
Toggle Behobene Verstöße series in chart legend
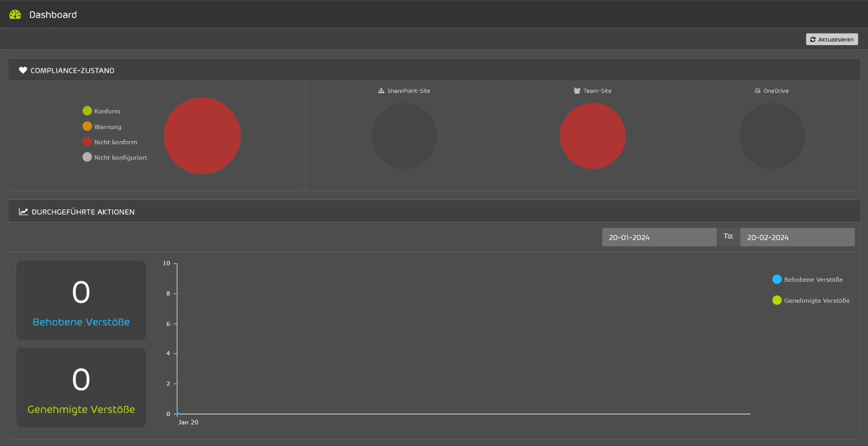[808, 280]
